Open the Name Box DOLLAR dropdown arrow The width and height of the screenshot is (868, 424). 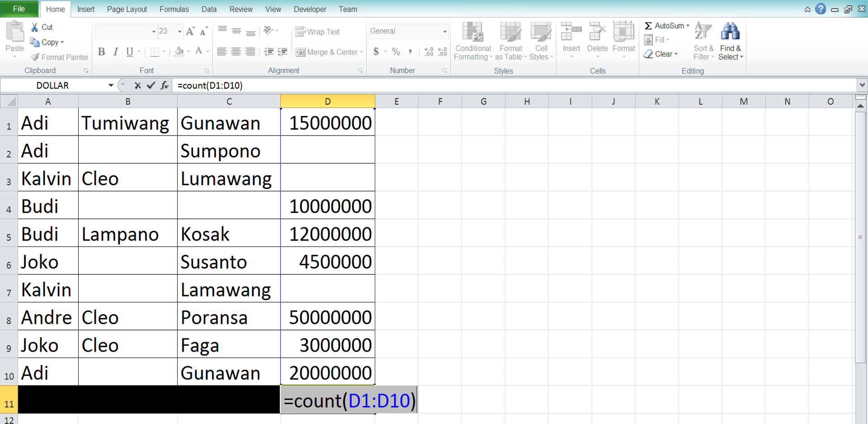(x=111, y=85)
